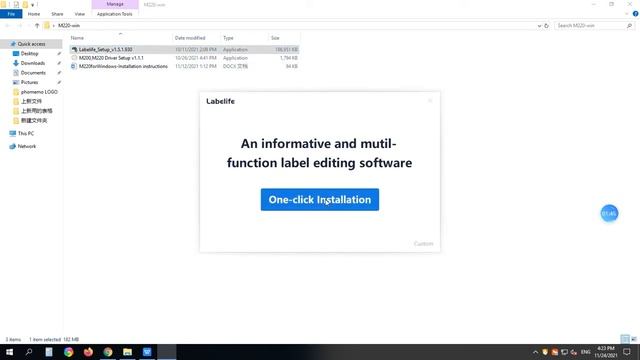Click the DOCX type cell
The height and width of the screenshot is (360, 640).
tap(235, 66)
